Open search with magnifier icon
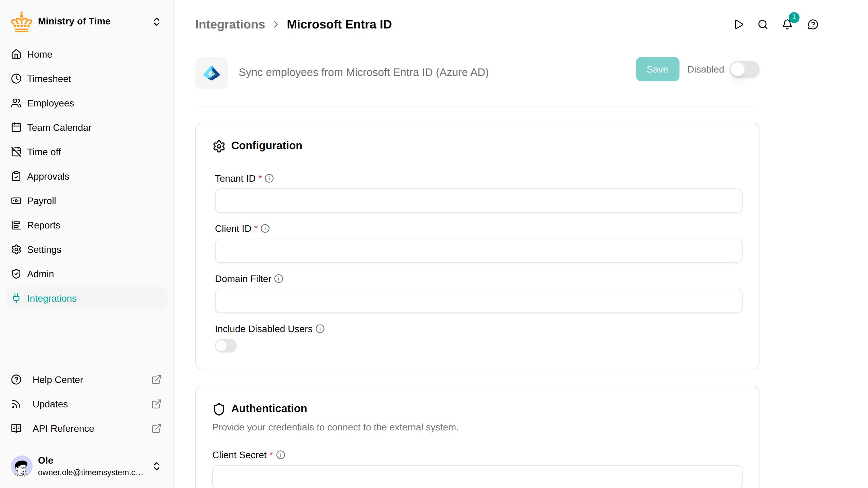This screenshot has height=488, width=868. (x=763, y=24)
